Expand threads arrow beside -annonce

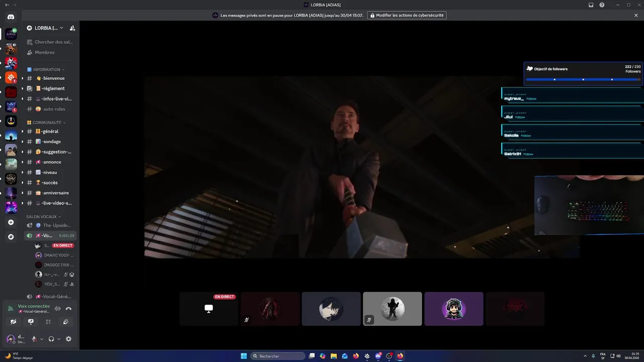point(22,162)
